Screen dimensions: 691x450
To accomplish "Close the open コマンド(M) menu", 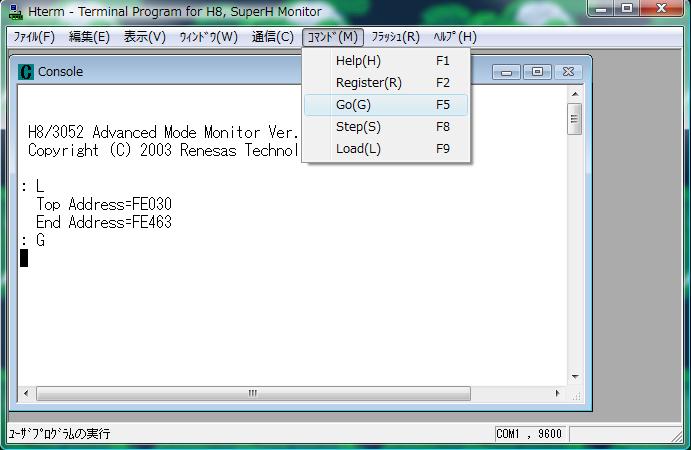I will 332,37.
